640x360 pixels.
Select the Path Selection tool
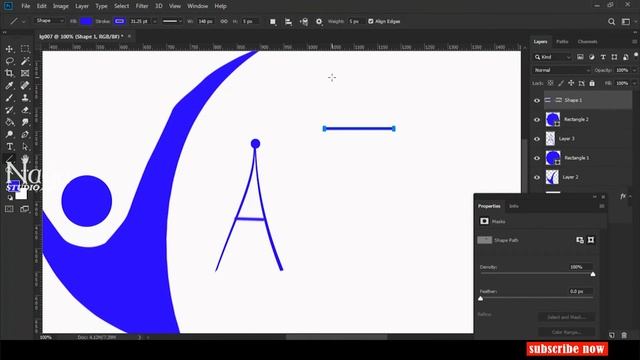[25, 147]
